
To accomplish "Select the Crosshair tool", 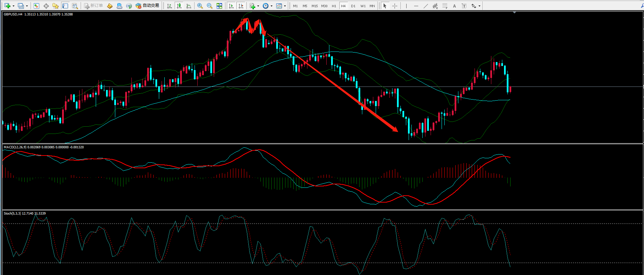I will click(x=395, y=6).
